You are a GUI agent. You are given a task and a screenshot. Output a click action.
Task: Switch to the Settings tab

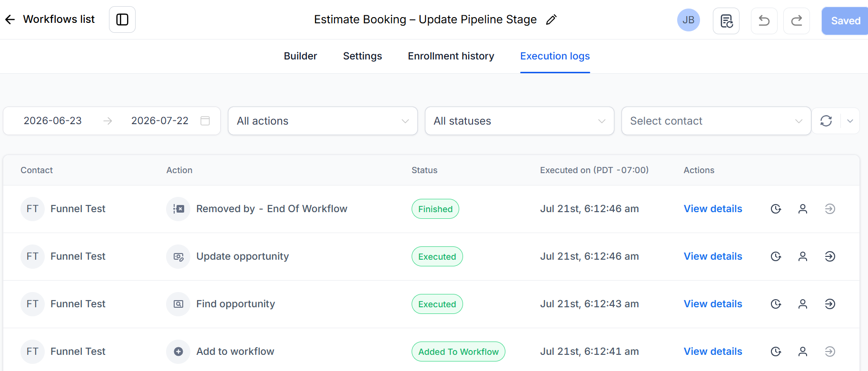pyautogui.click(x=363, y=56)
